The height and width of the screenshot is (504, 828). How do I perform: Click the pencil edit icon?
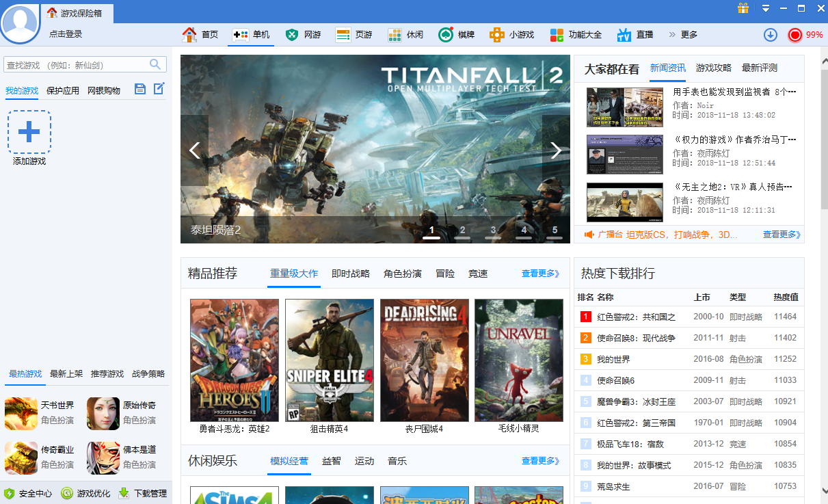159,88
